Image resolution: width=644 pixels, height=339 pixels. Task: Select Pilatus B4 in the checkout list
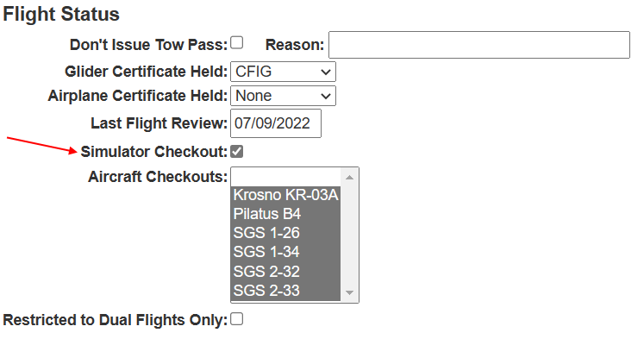tap(286, 214)
